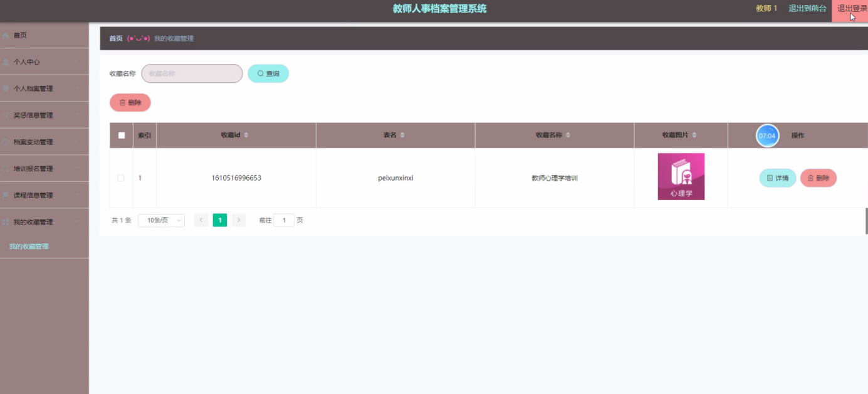
Task: Select 我的收藏管理 submenu item
Action: 29,247
